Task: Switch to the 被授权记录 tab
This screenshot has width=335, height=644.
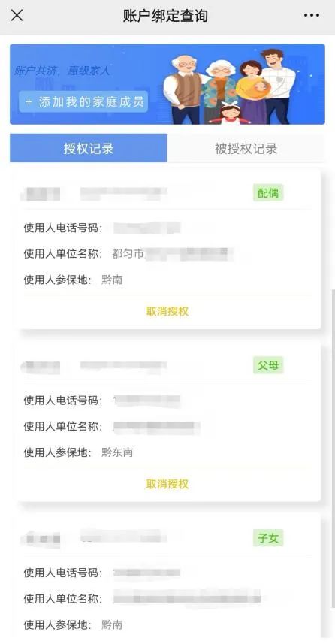Action: pos(246,148)
